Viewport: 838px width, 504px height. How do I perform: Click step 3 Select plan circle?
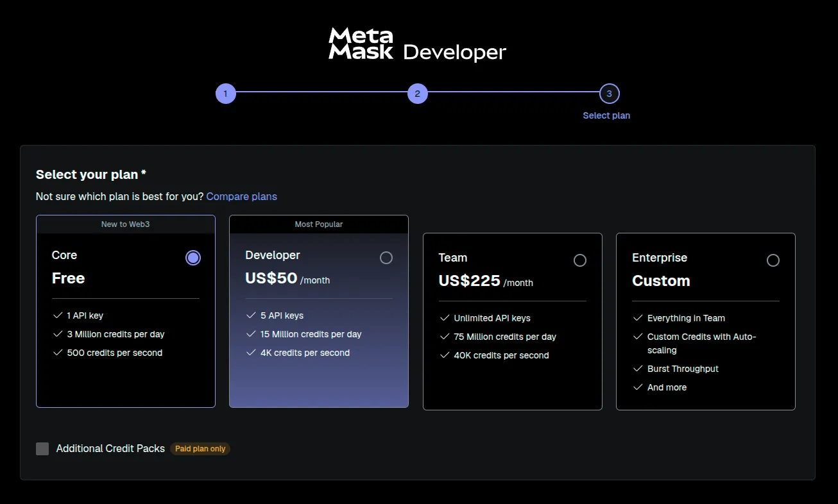609,94
